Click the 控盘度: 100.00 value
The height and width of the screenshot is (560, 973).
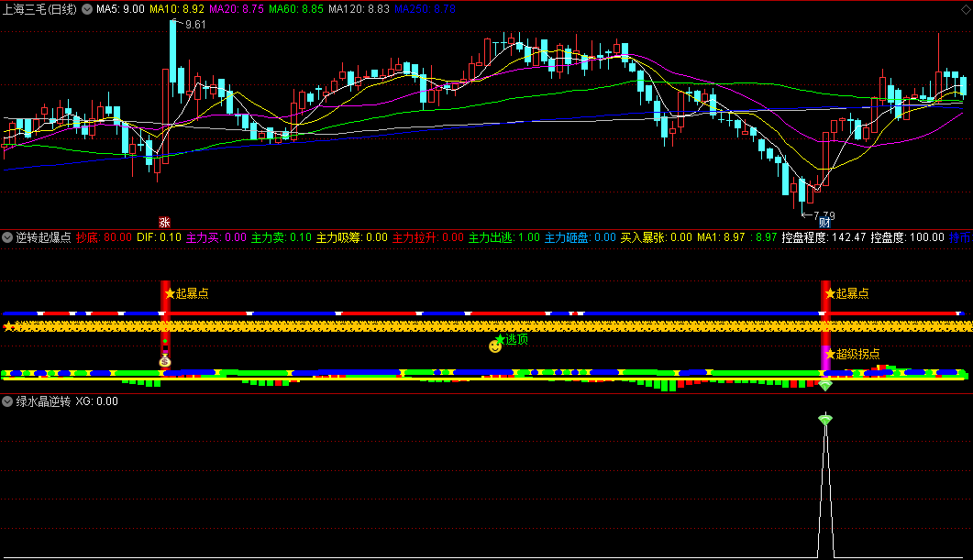point(907,237)
